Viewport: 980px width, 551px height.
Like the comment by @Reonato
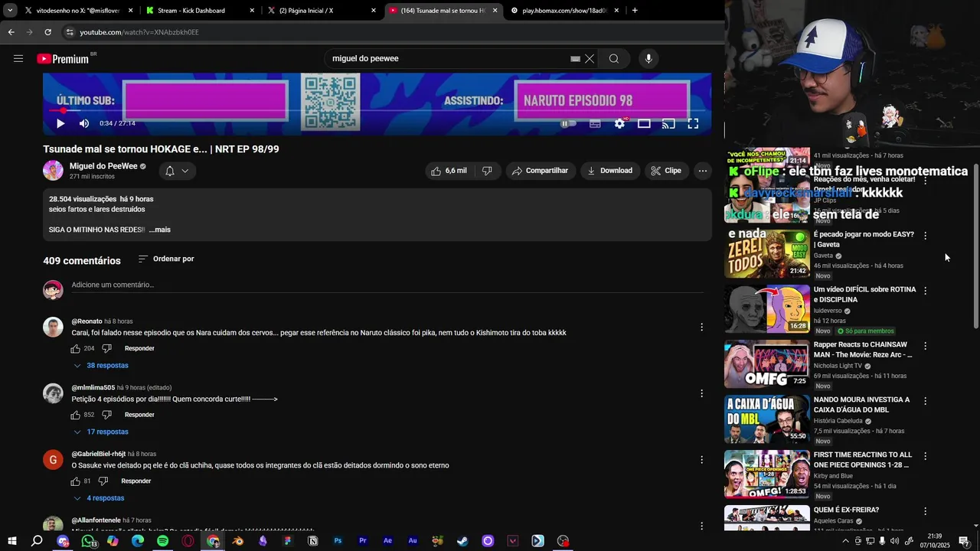click(x=76, y=348)
